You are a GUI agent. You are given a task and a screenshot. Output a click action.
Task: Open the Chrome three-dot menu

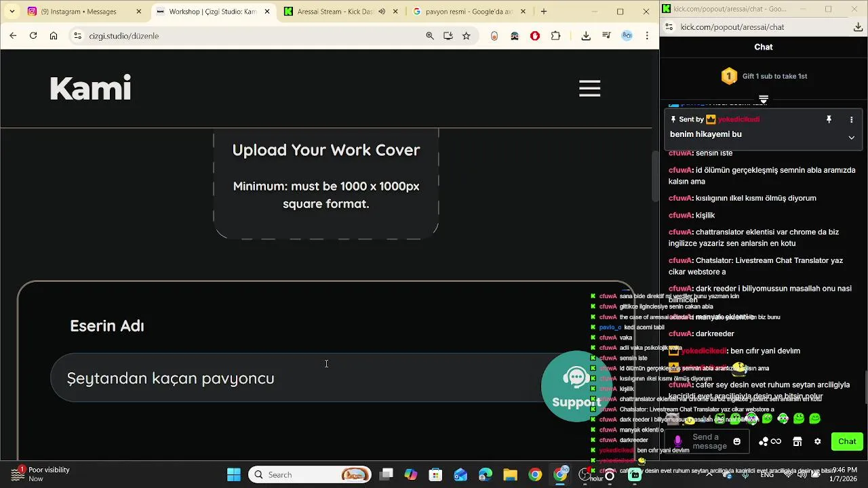[648, 36]
